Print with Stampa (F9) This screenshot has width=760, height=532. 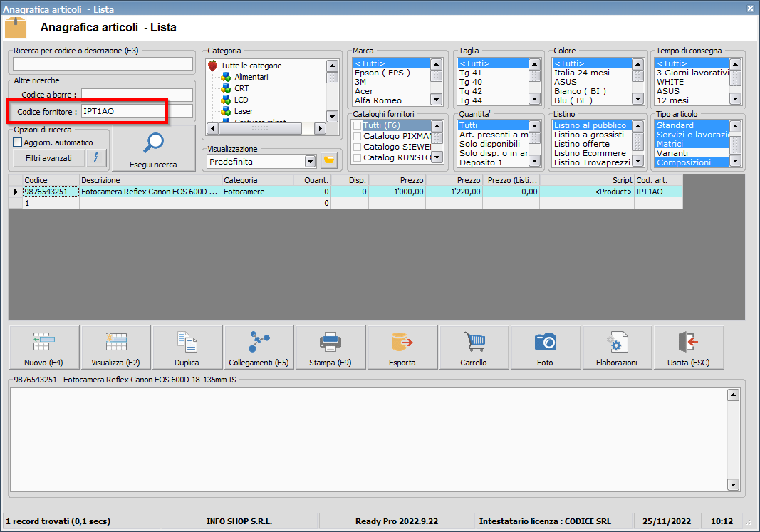[330, 348]
